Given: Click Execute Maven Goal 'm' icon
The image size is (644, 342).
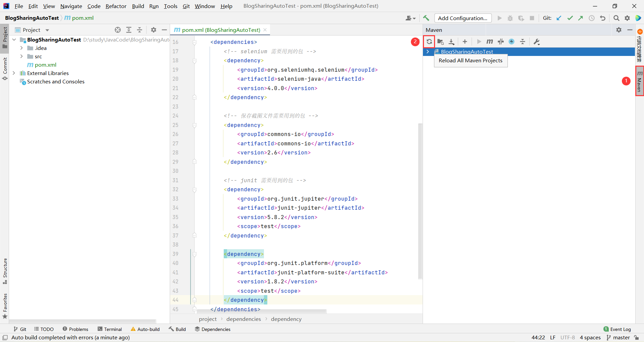Looking at the screenshot, I should [490, 42].
